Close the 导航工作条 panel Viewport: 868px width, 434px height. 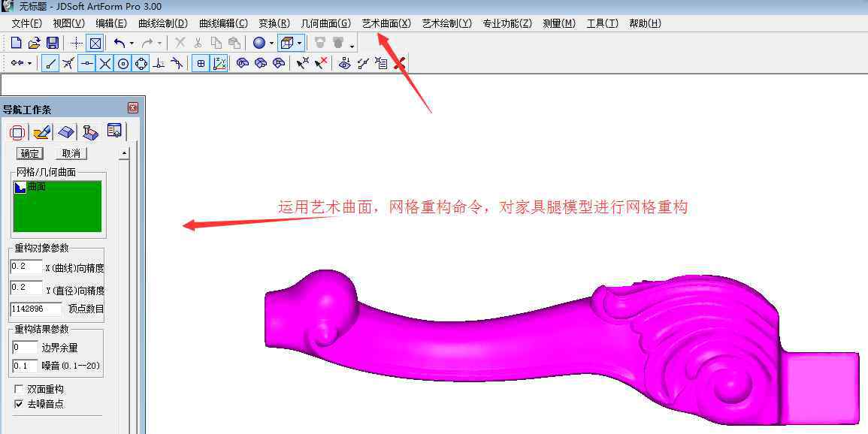[133, 108]
